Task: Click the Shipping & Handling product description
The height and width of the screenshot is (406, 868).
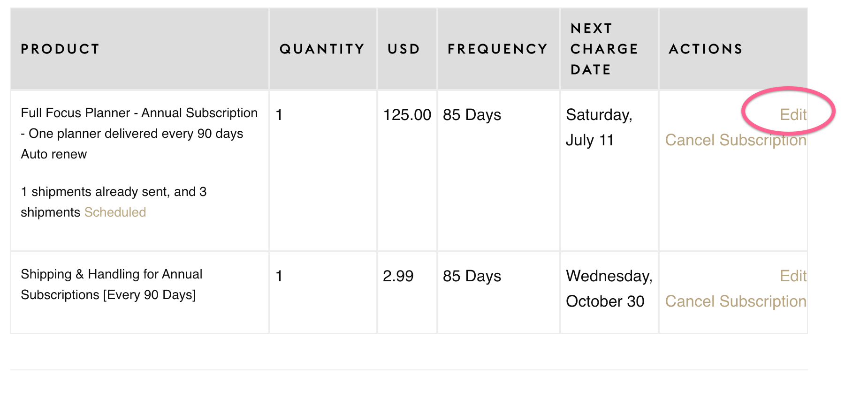Action: (x=112, y=285)
